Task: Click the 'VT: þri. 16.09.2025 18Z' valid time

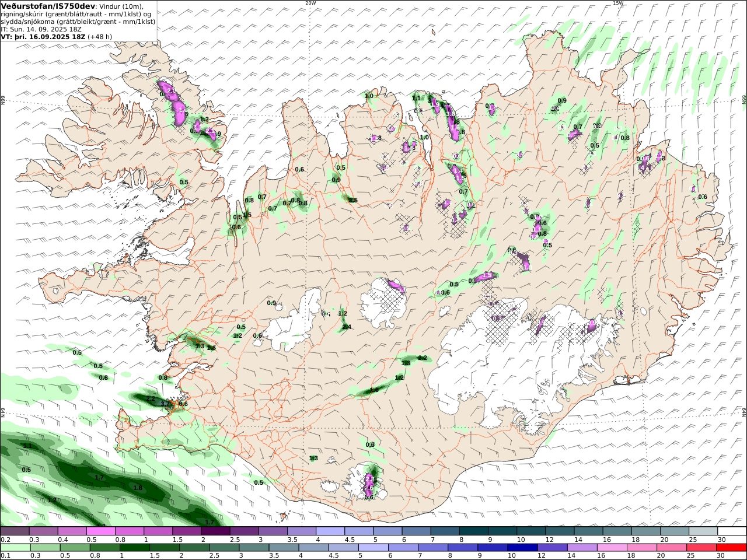Action: [x=43, y=36]
